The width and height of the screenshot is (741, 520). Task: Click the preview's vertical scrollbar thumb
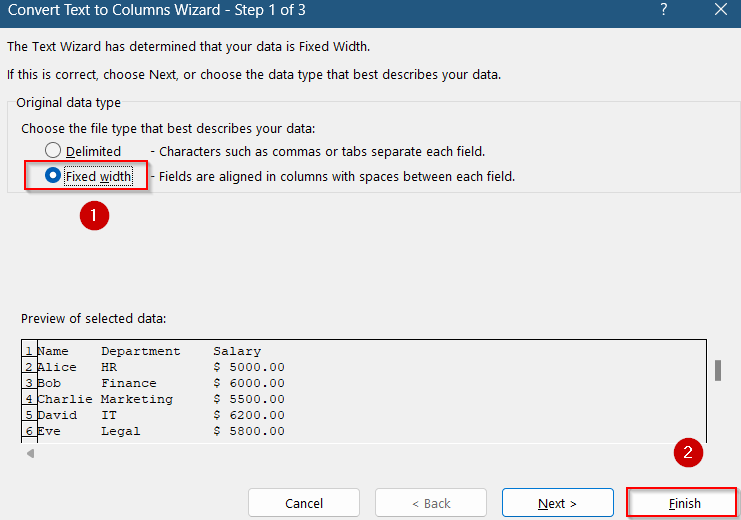(717, 370)
